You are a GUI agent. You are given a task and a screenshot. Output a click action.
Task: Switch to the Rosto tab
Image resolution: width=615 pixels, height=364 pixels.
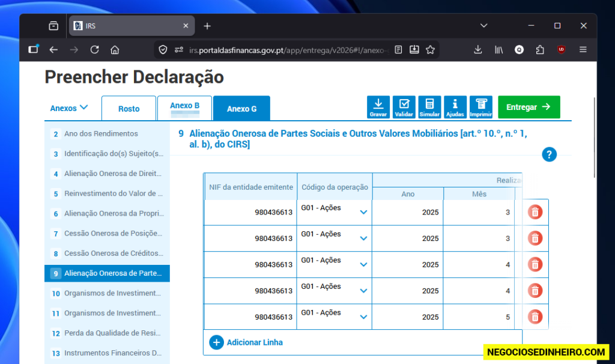(129, 109)
